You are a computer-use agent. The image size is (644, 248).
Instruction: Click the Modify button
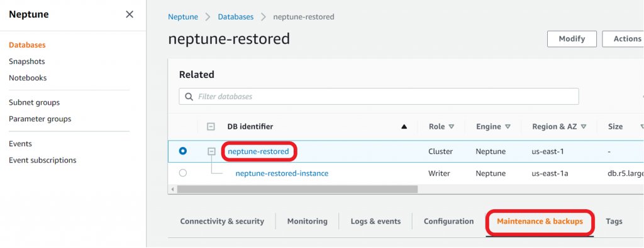(572, 39)
